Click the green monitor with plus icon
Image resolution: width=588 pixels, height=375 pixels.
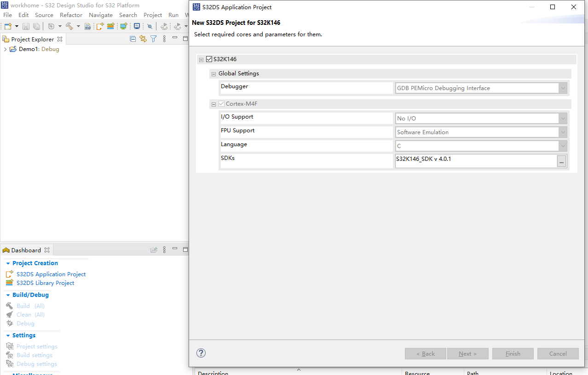123,27
